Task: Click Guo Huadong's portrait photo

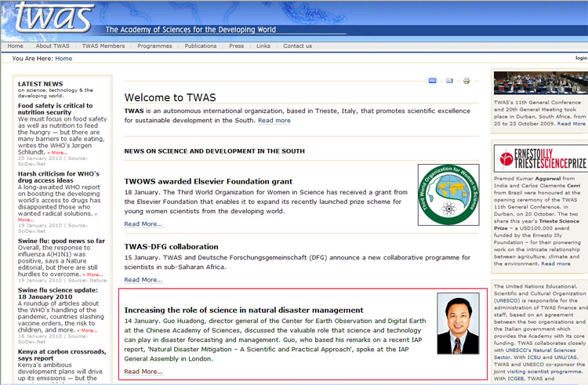Action: pos(458,324)
